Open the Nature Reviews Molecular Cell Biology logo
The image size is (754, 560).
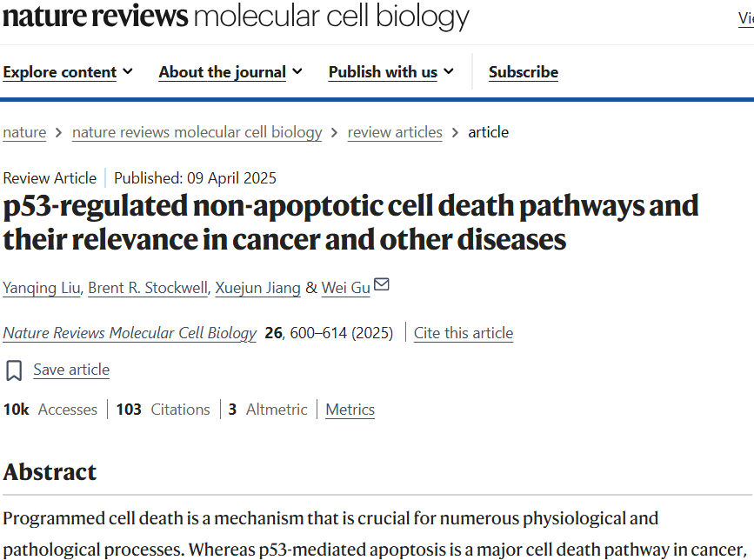(x=236, y=17)
